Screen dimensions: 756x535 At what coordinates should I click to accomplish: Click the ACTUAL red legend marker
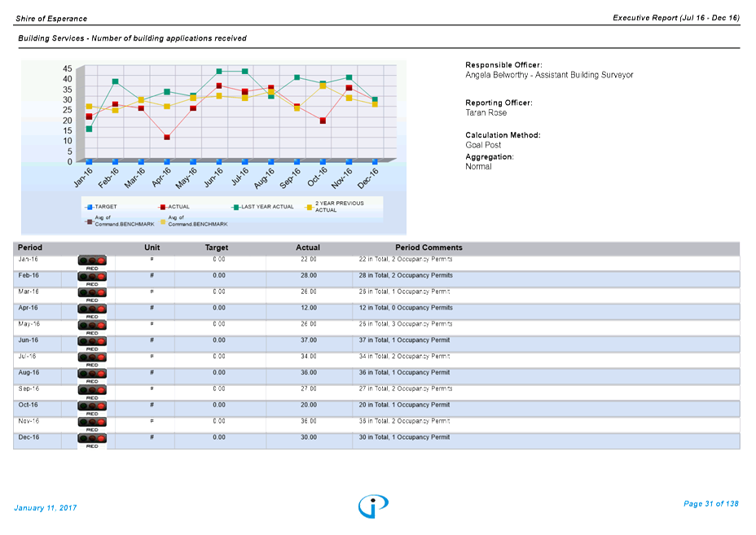pyautogui.click(x=163, y=207)
